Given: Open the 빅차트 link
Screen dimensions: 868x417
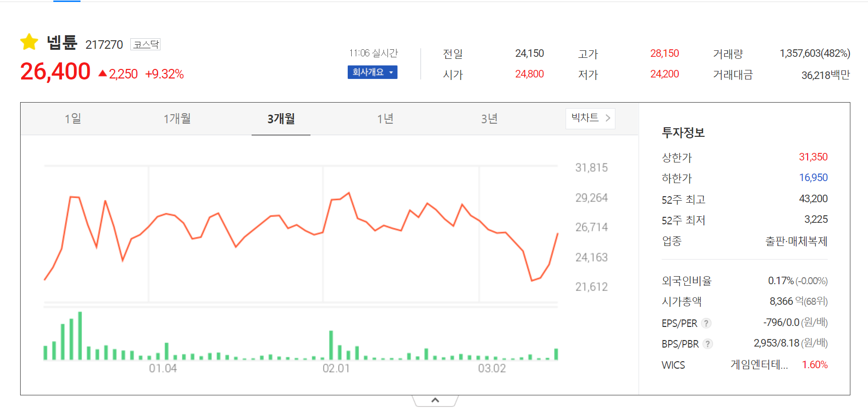Looking at the screenshot, I should [x=590, y=118].
